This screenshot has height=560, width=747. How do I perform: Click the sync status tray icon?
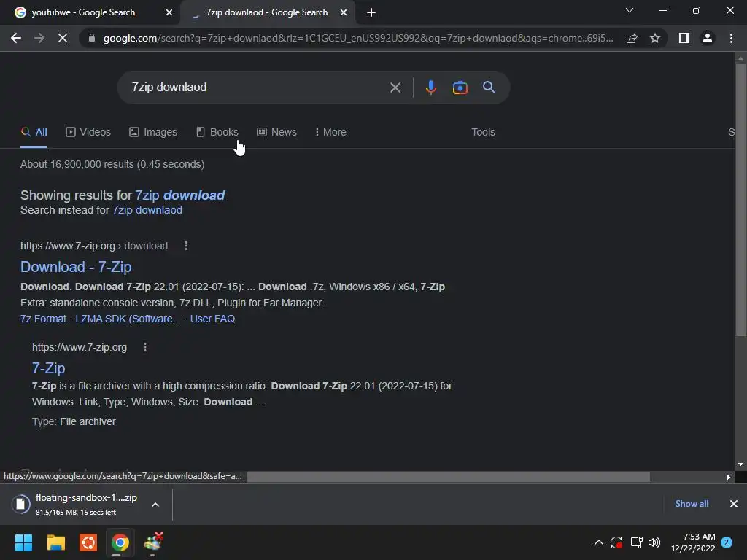click(616, 542)
